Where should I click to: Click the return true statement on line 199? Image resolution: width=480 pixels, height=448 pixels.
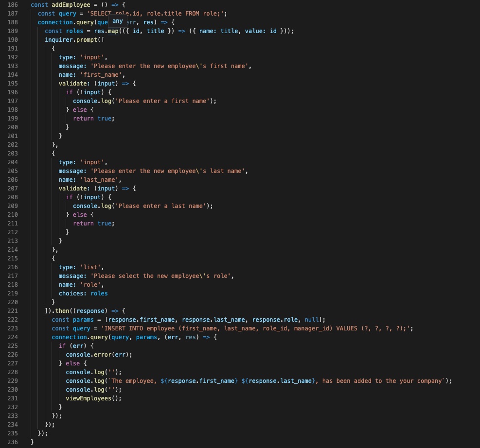click(93, 118)
